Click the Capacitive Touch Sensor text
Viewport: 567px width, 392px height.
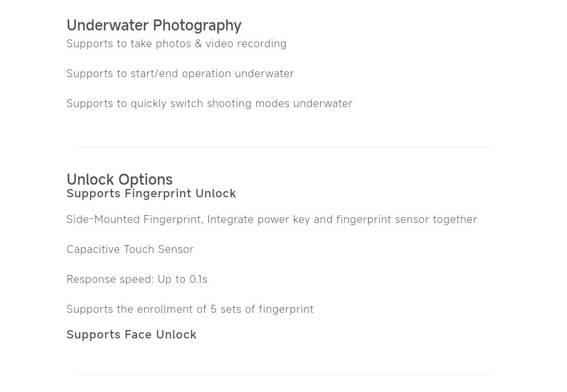point(130,250)
